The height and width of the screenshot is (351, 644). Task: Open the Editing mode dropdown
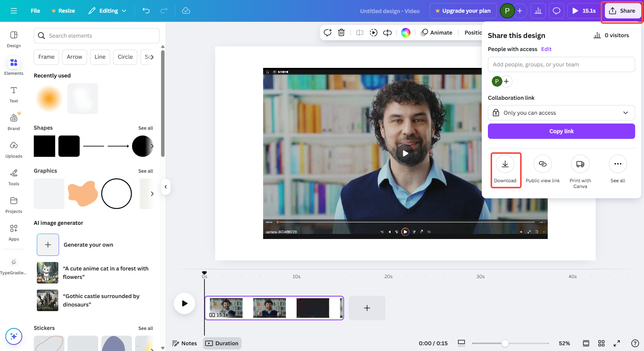tap(107, 10)
